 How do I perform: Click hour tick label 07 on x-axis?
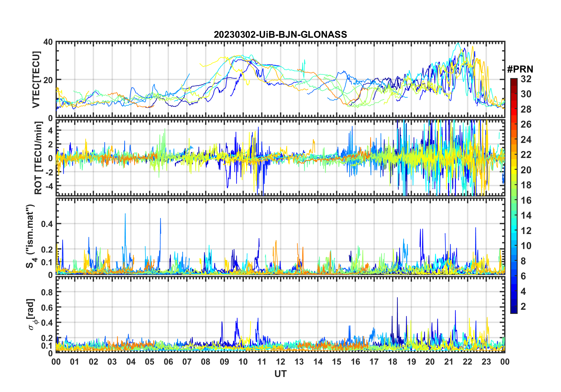coord(187,362)
